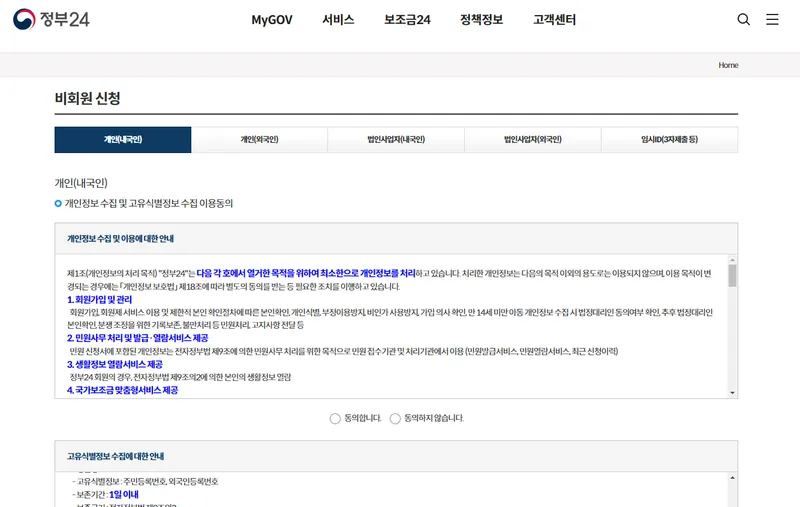This screenshot has width=800, height=507.
Task: Click scroll down arrow in 개인정보 수집 box
Action: pyautogui.click(x=732, y=393)
